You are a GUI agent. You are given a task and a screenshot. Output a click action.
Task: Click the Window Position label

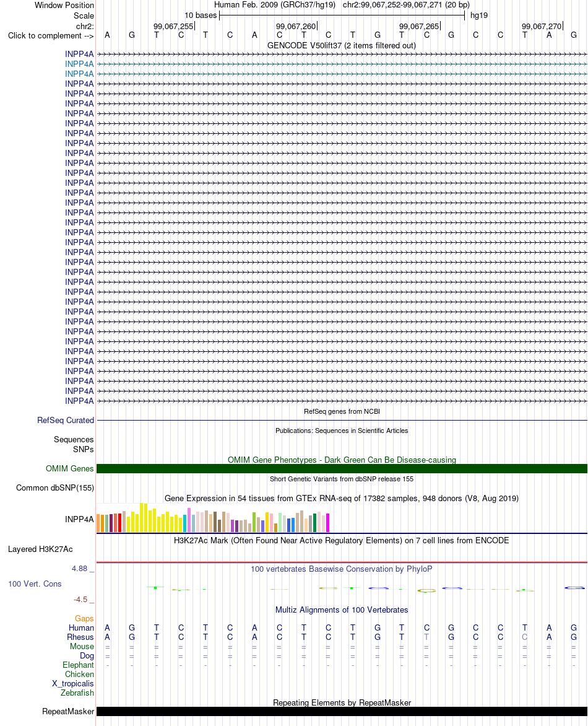point(64,6)
